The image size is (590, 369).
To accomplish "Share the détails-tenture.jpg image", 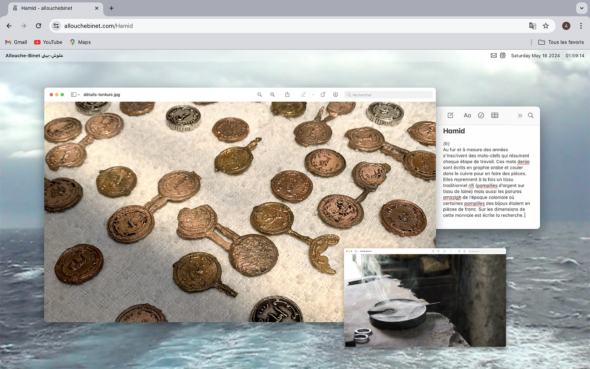I will [x=287, y=94].
